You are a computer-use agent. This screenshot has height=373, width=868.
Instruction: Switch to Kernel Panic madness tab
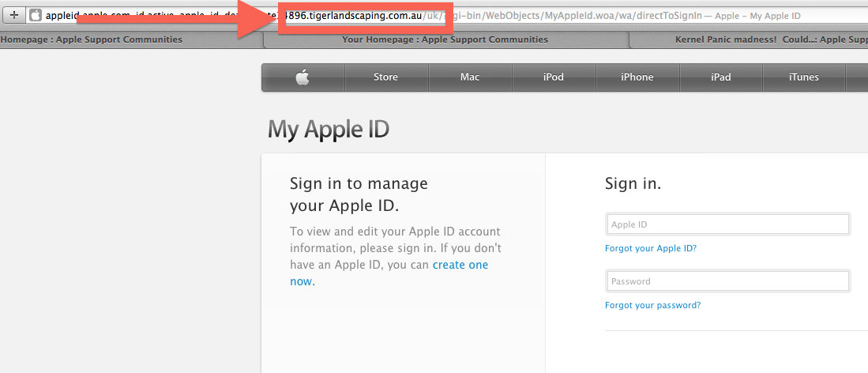coord(749,40)
